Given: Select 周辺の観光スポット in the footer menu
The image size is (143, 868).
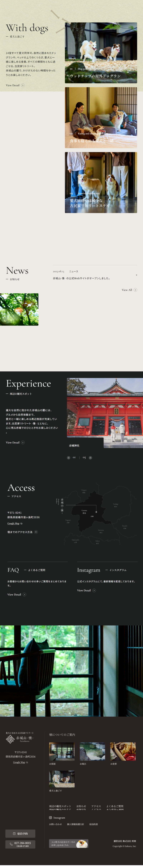Looking at the screenshot, I should pos(60,806).
